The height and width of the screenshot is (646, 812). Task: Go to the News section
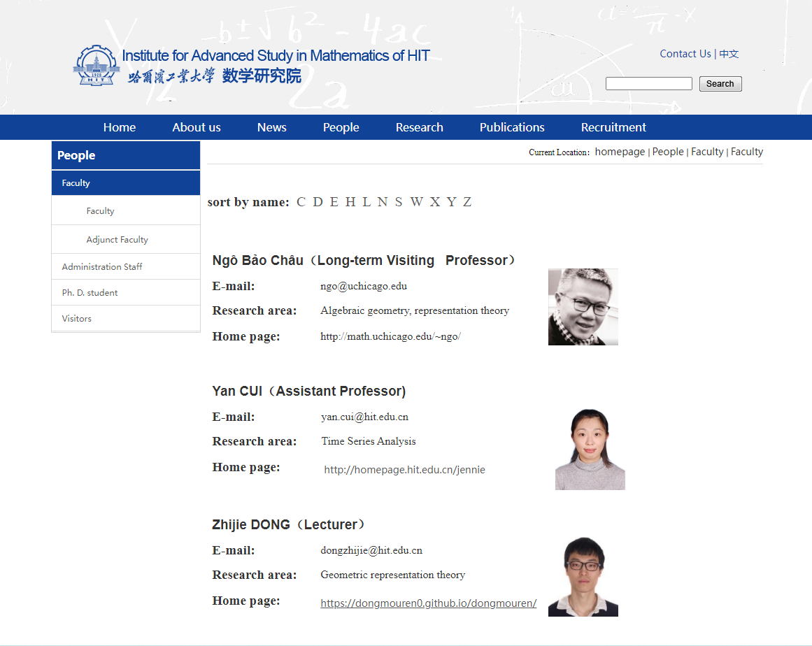click(271, 127)
